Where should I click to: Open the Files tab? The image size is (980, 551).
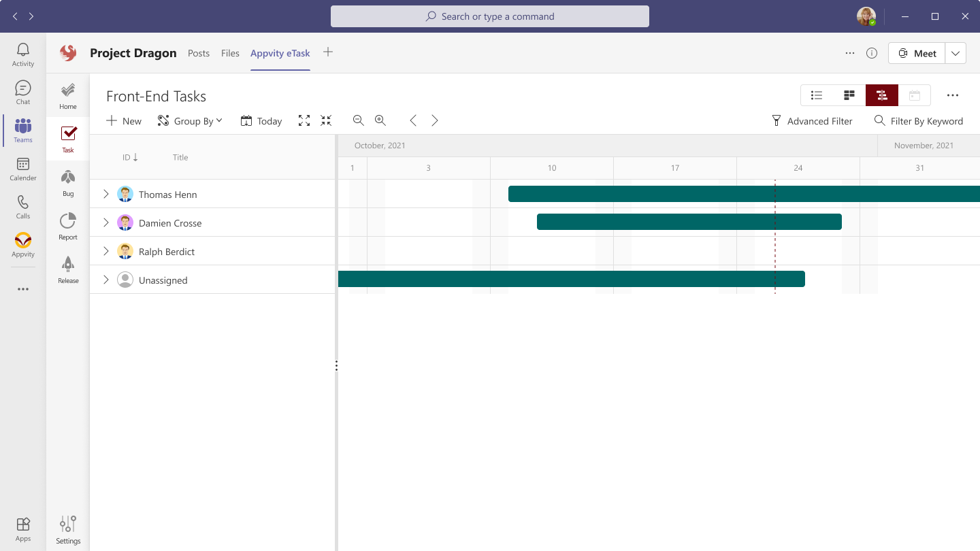click(x=230, y=53)
